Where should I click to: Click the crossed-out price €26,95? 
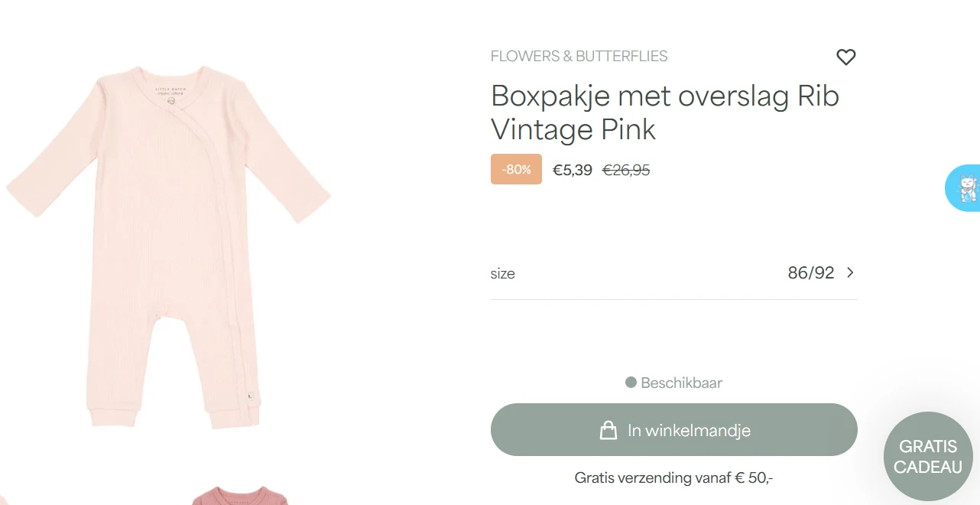pos(625,169)
